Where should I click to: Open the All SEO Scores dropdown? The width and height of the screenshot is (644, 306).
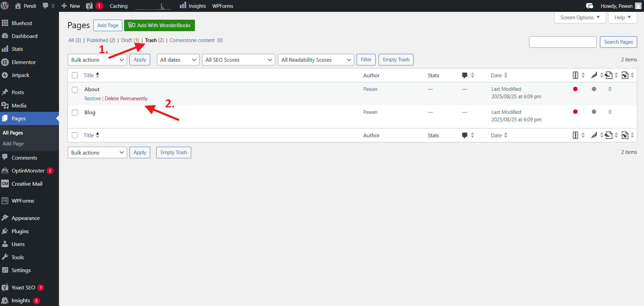238,60
